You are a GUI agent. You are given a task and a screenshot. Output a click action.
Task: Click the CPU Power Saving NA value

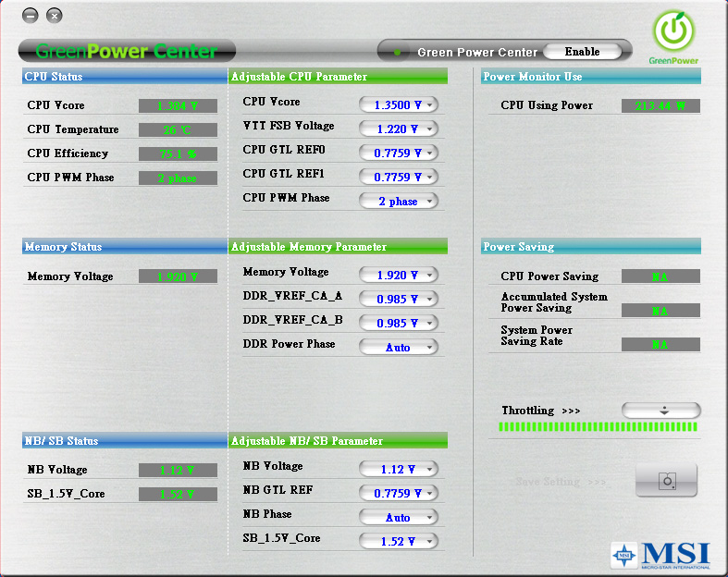(x=660, y=276)
